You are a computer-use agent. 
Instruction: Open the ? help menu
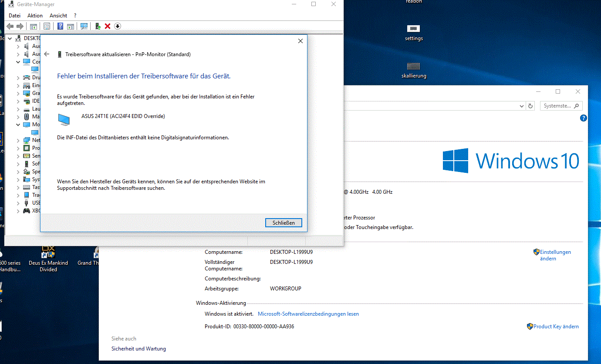tap(75, 15)
